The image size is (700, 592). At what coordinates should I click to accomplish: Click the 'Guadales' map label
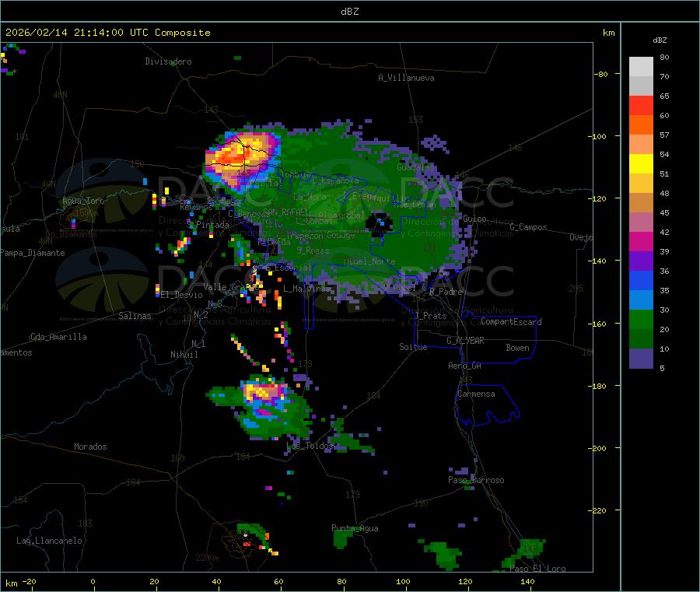tap(415, 167)
